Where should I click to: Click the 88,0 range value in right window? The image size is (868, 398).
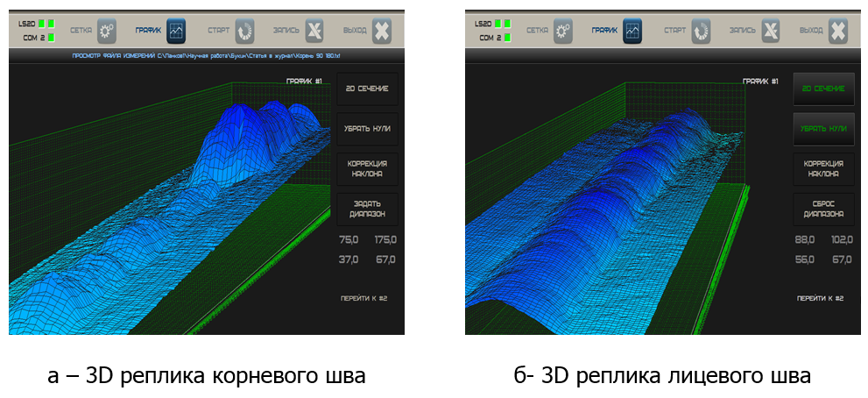(805, 239)
